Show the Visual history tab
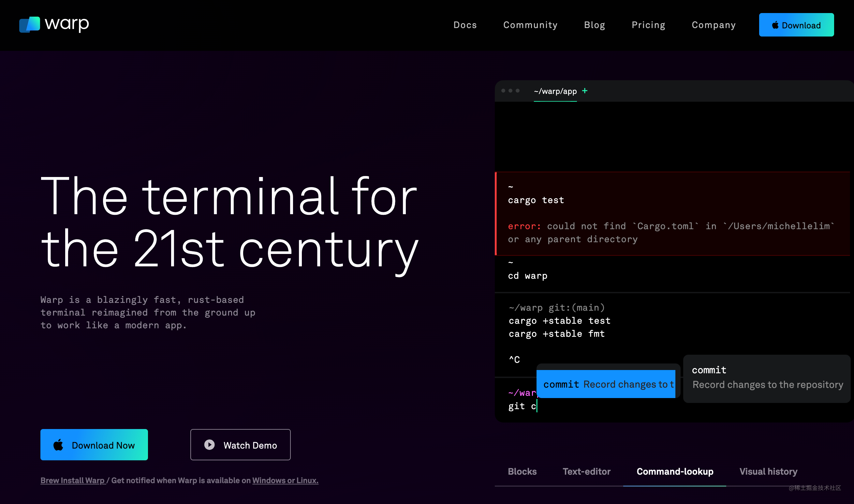 point(768,471)
